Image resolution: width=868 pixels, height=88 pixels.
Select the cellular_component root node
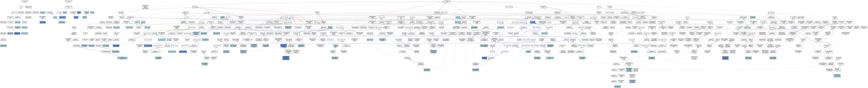(x=69, y=2)
